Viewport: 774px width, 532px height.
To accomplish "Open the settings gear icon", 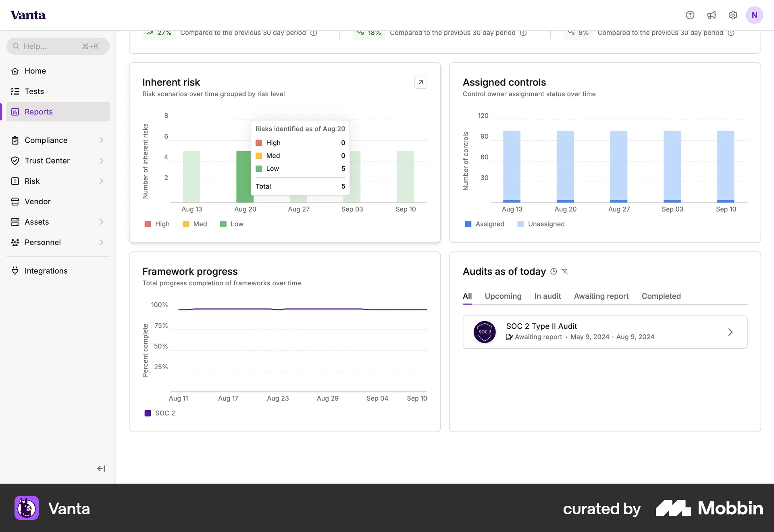I will (733, 15).
